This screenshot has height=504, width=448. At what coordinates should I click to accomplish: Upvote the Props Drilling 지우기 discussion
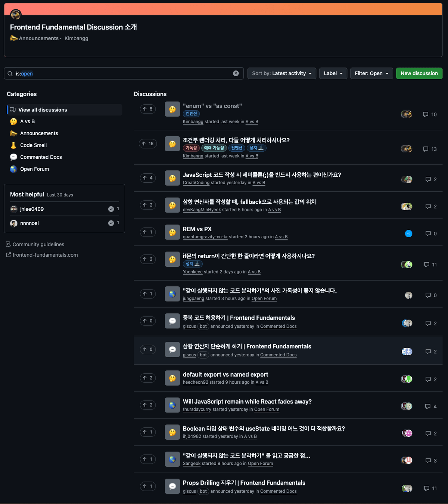(147, 486)
